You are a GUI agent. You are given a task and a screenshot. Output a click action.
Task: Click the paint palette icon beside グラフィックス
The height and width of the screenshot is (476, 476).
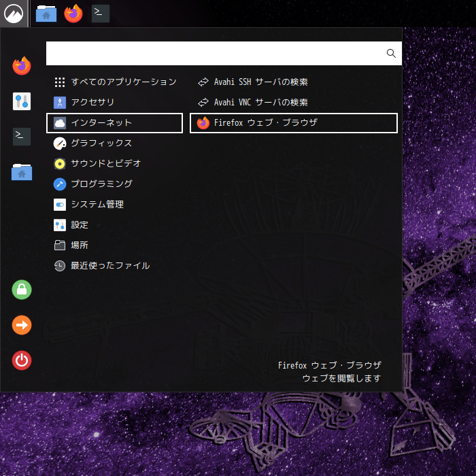pyautogui.click(x=60, y=143)
